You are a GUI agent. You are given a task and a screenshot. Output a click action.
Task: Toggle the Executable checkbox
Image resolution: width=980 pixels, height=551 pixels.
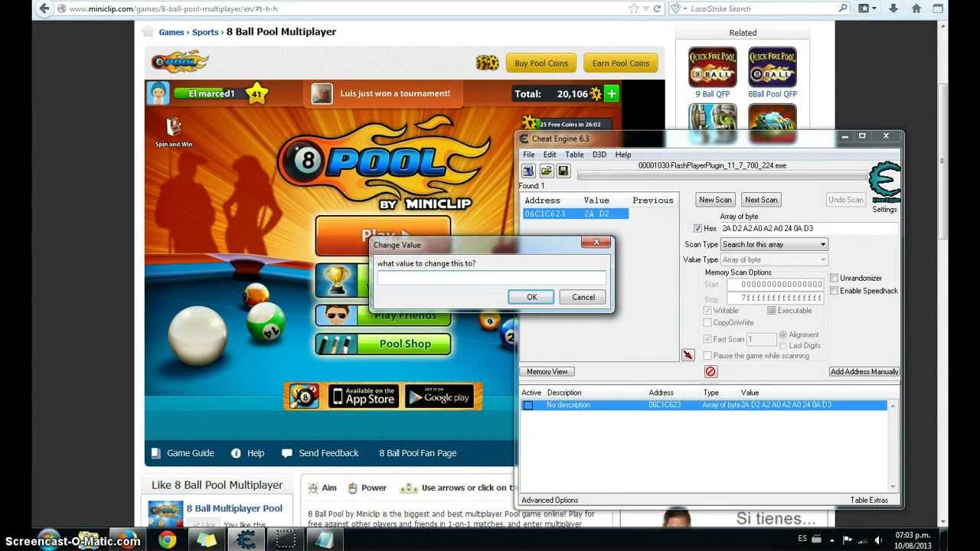coord(772,311)
